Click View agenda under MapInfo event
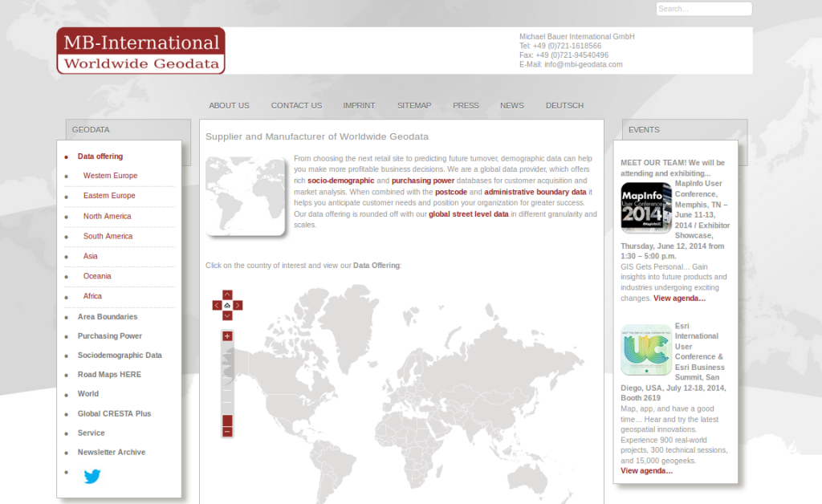 tap(679, 298)
